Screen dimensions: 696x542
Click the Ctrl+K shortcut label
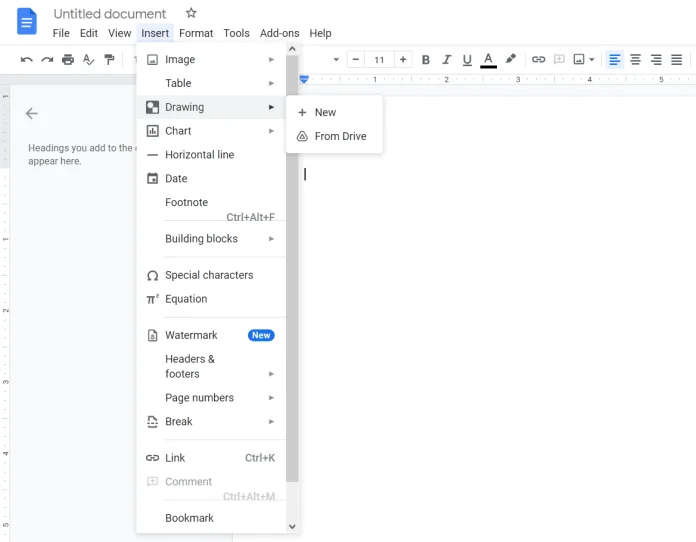pyautogui.click(x=260, y=458)
